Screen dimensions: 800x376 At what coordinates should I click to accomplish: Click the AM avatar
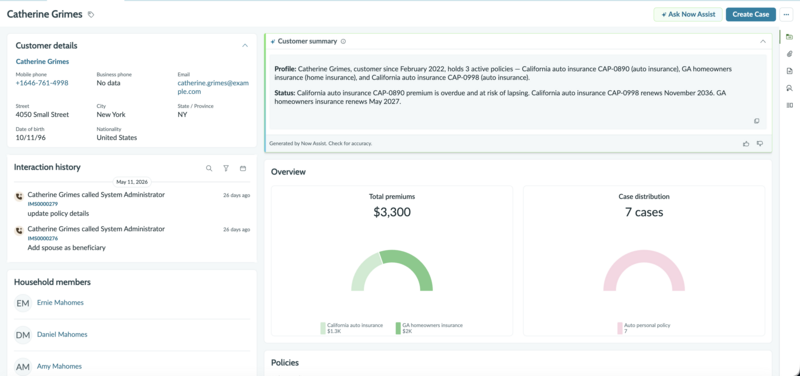point(22,367)
